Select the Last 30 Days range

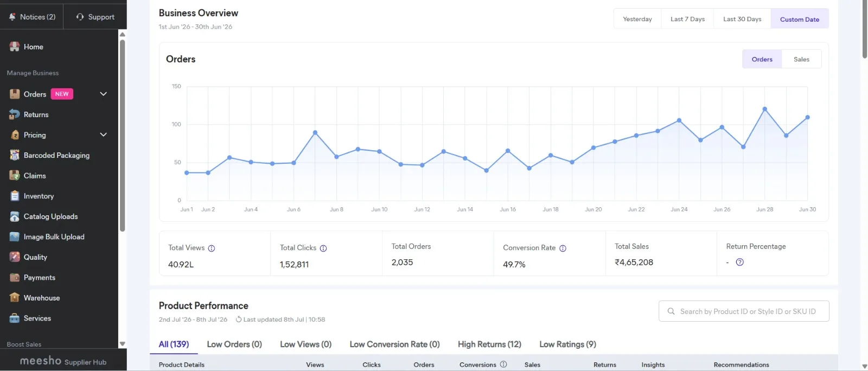pyautogui.click(x=742, y=19)
